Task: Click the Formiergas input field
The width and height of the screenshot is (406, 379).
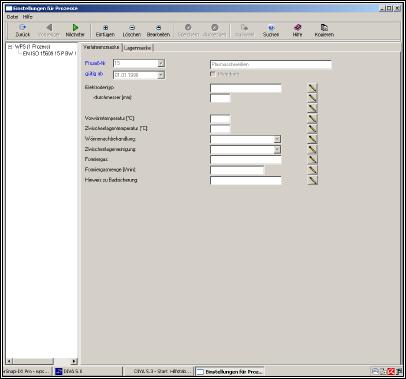Action: 246,160
